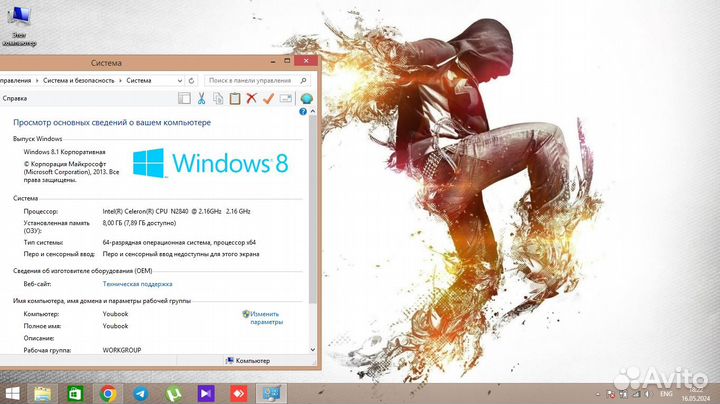Click the Copy icon in toolbar
720x404 pixels.
[218, 98]
